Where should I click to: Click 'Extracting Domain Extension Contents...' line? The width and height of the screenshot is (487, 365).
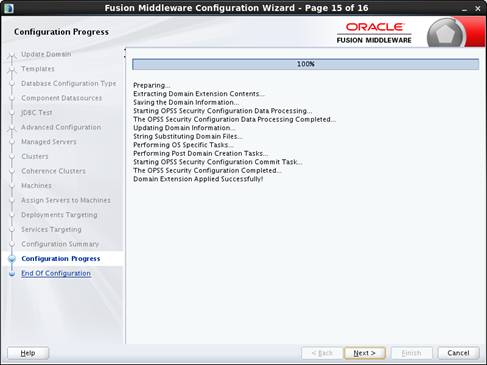coord(199,94)
